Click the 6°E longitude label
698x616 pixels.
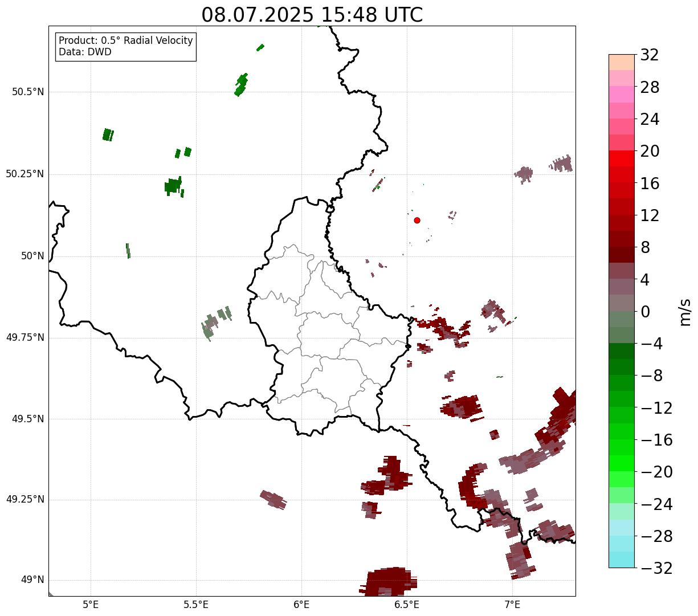coord(301,604)
